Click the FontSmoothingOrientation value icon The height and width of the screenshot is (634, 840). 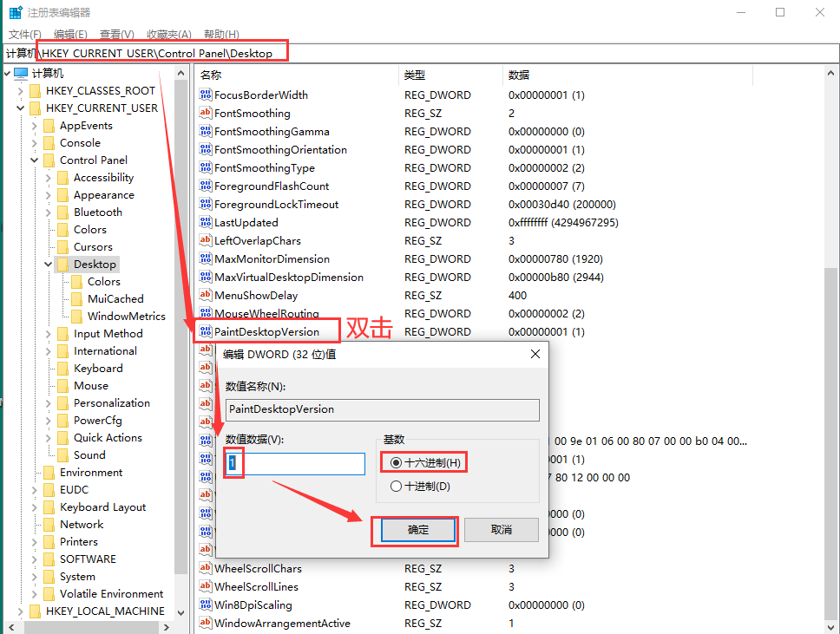(x=205, y=149)
